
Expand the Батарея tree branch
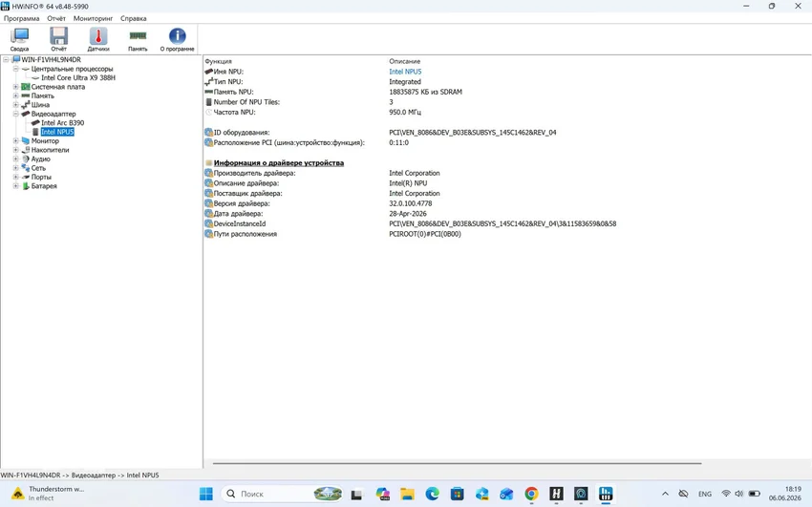click(15, 186)
